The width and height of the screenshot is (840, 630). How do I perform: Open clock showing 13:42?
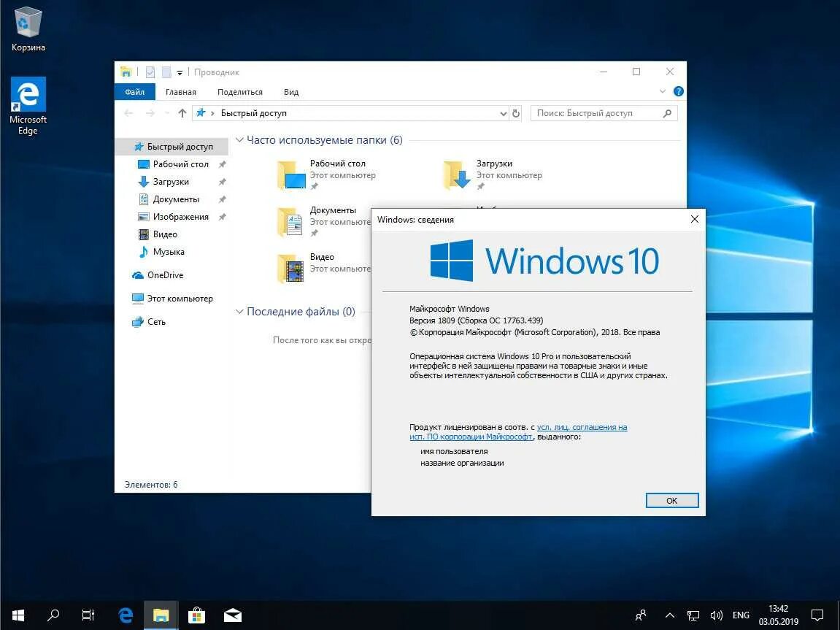tap(779, 615)
